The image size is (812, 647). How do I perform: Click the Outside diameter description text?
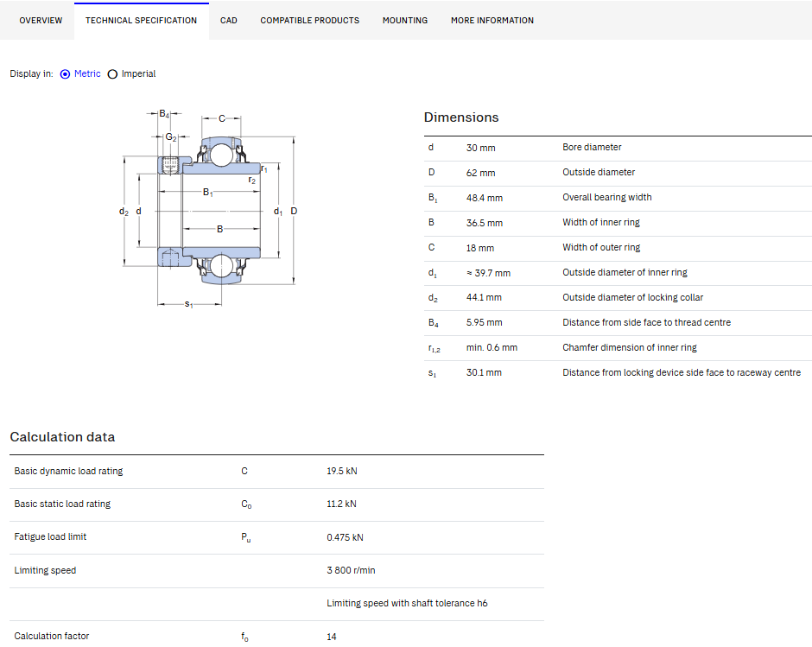pyautogui.click(x=599, y=172)
